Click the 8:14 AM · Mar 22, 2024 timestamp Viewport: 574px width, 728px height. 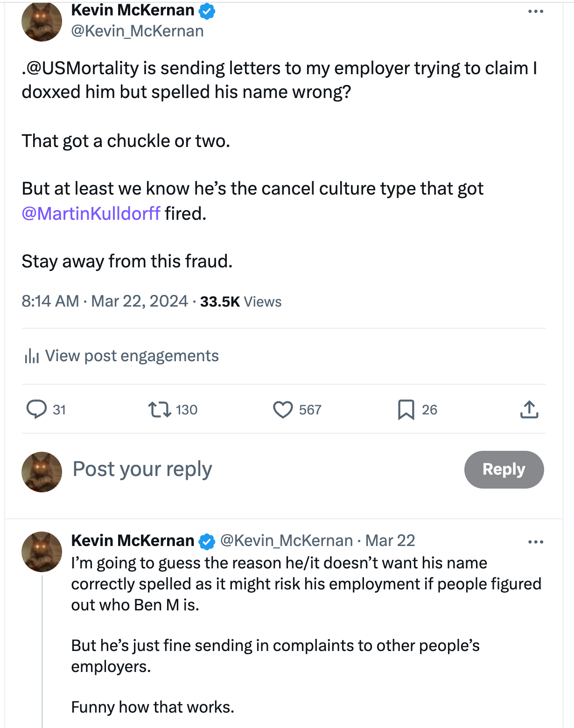pos(105,301)
